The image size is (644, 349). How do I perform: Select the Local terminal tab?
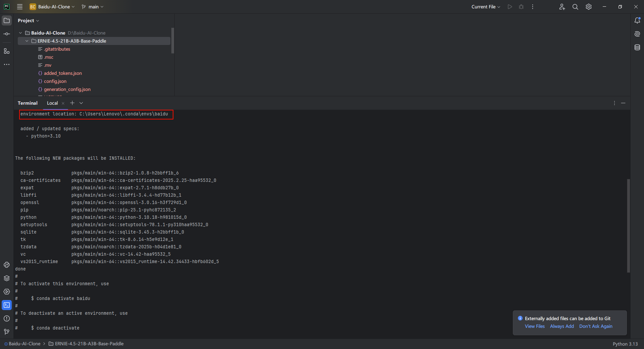click(x=52, y=103)
